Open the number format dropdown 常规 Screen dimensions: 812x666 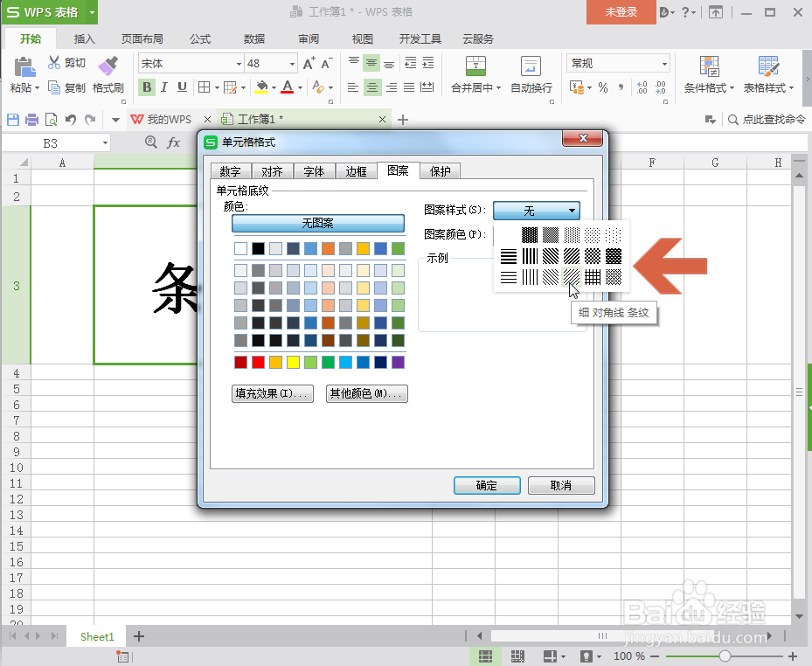pyautogui.click(x=664, y=64)
